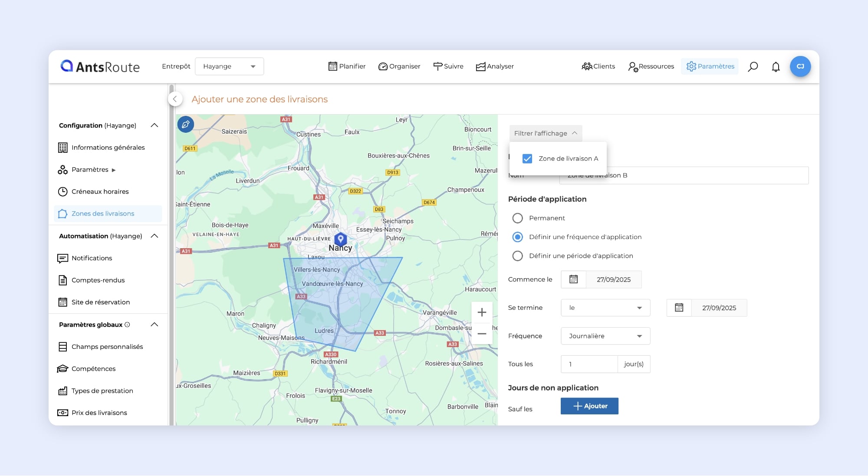Image resolution: width=868 pixels, height=476 pixels.
Task: Open the notifications bell icon
Action: coord(776,66)
